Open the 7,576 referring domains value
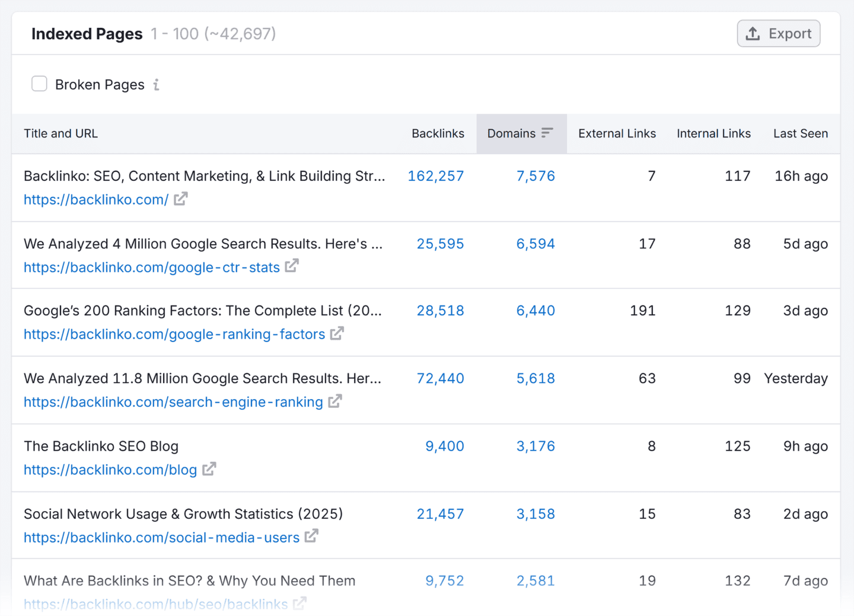The width and height of the screenshot is (854, 616). pos(536,176)
